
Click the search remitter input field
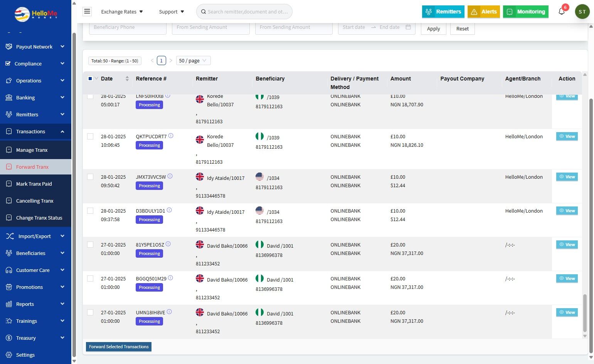(x=247, y=12)
